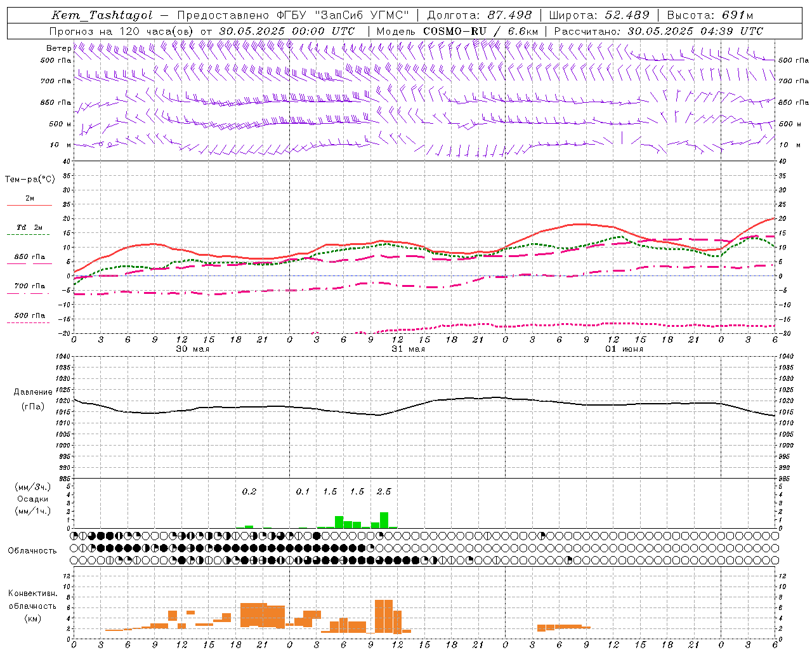Click the elevation text 691м
Screen dimensions: 812x650
click(x=738, y=15)
